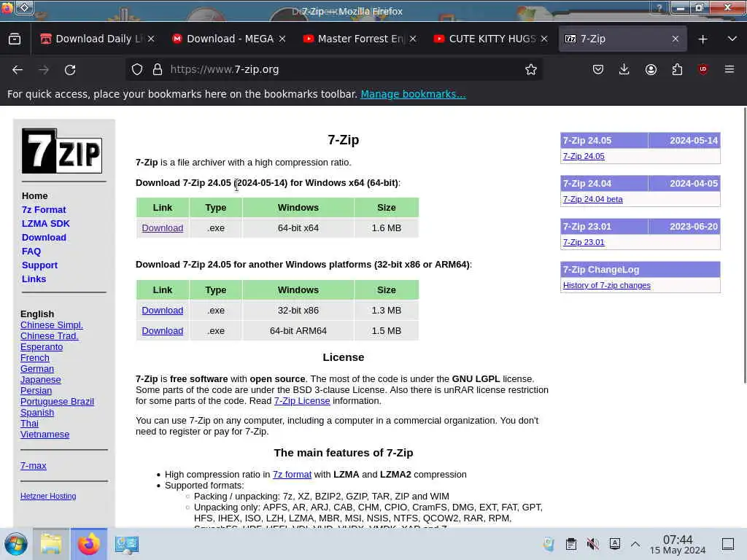This screenshot has height=560, width=747.
Task: Open the Firefox account icon
Action: pos(651,69)
